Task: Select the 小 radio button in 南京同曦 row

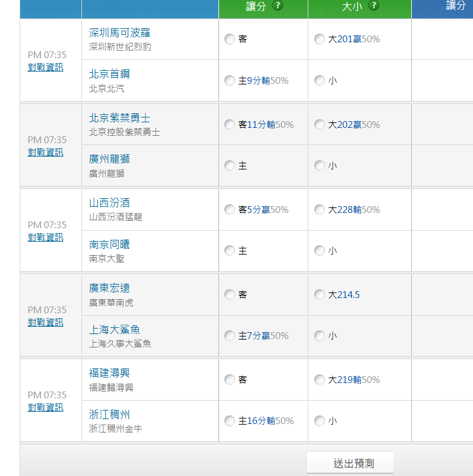Action: pos(319,251)
